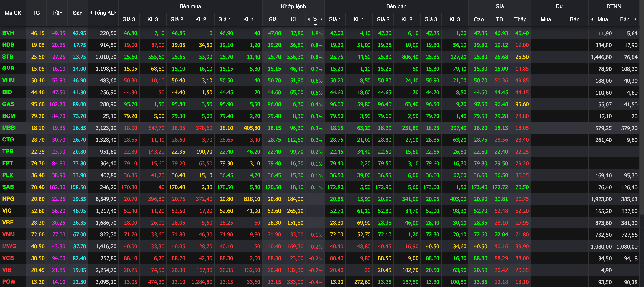
Task: Click Cao high price column header
Action: tap(479, 19)
